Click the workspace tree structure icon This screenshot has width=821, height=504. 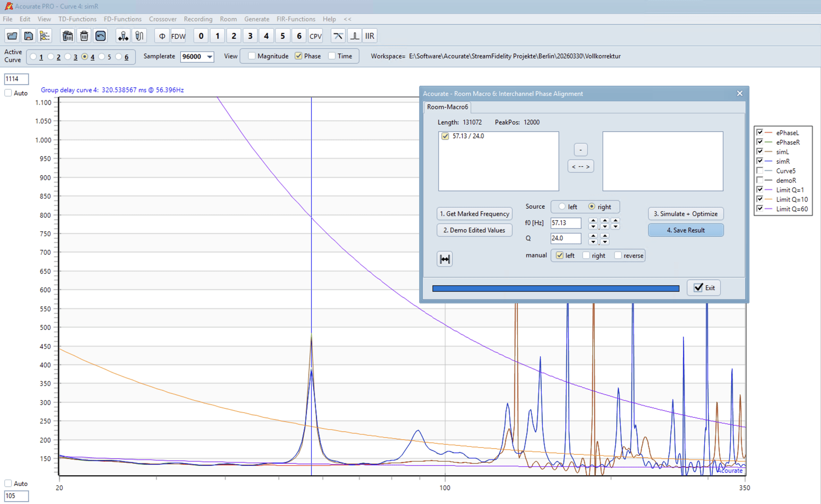[x=45, y=36]
